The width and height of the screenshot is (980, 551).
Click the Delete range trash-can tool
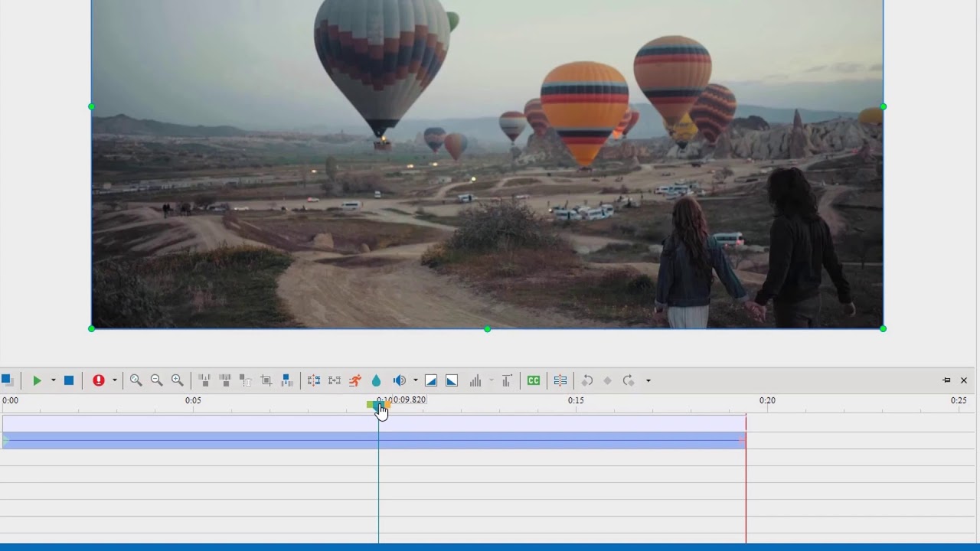click(x=246, y=380)
